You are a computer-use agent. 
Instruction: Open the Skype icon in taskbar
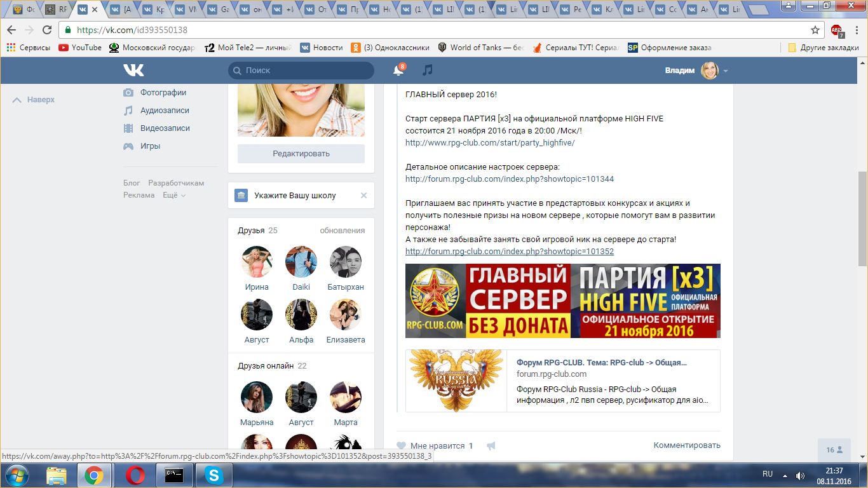click(x=214, y=475)
